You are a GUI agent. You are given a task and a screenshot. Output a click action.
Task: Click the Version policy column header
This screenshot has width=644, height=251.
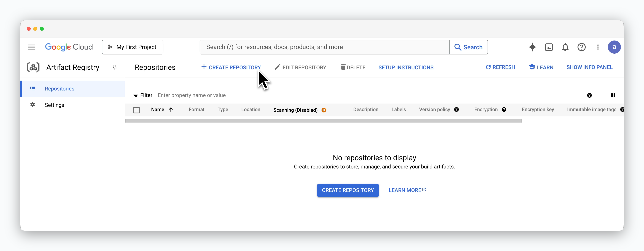pos(434,109)
